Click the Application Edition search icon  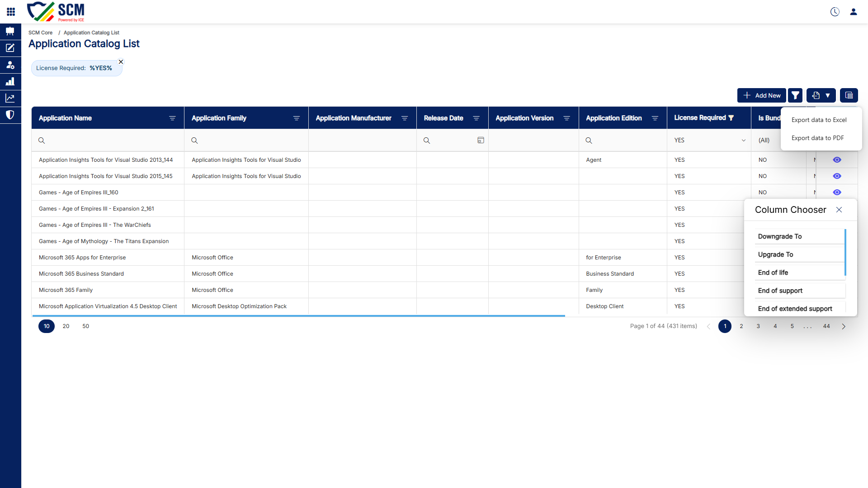(589, 141)
